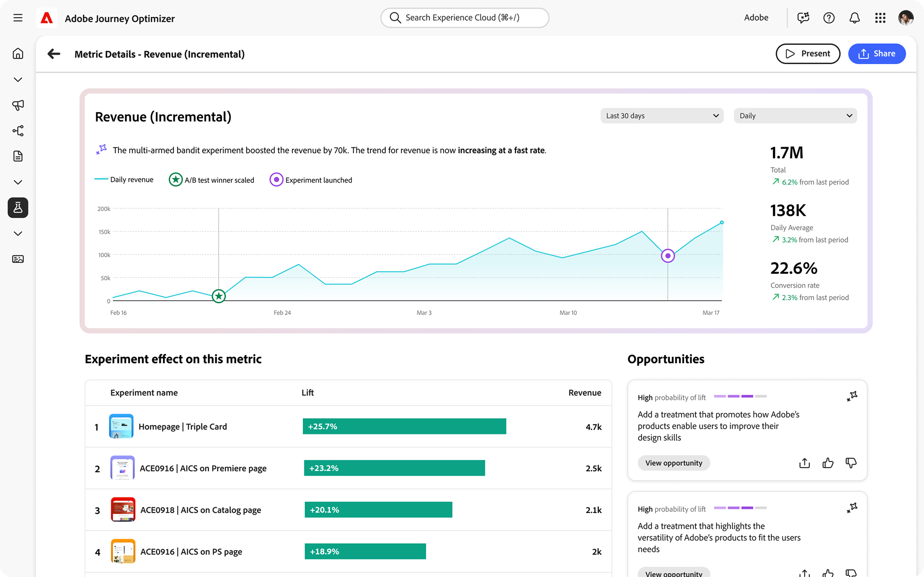The image size is (924, 577).
Task: Select the Experimentation flask sidebar icon
Action: point(18,208)
